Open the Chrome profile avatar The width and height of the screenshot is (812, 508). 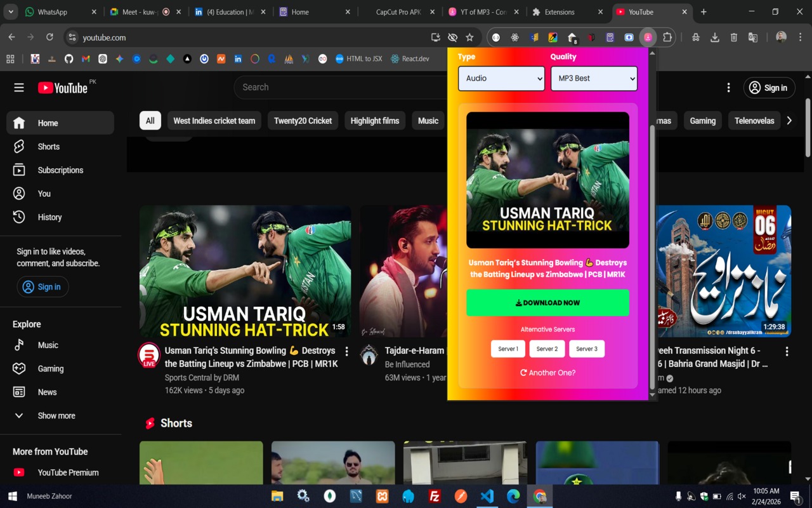(x=781, y=37)
